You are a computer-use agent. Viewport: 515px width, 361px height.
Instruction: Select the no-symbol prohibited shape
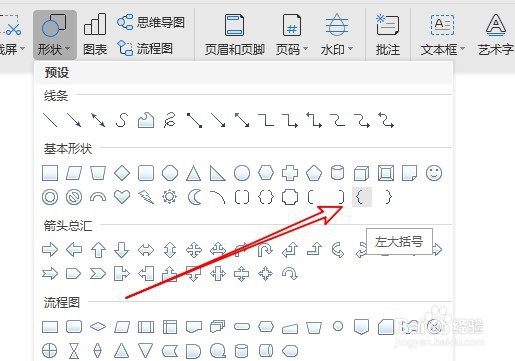(x=74, y=197)
